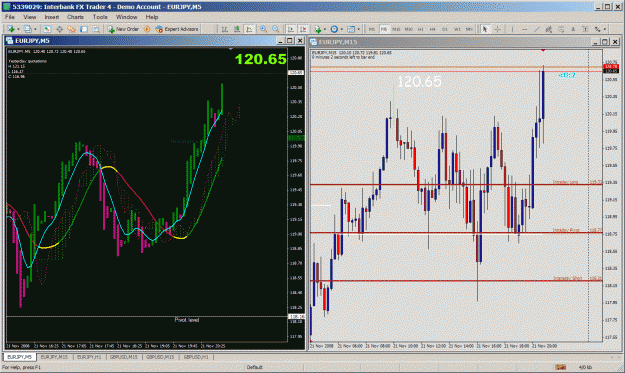Click the green 120.65 price label
The width and height of the screenshot is (625, 373).
coord(261,59)
